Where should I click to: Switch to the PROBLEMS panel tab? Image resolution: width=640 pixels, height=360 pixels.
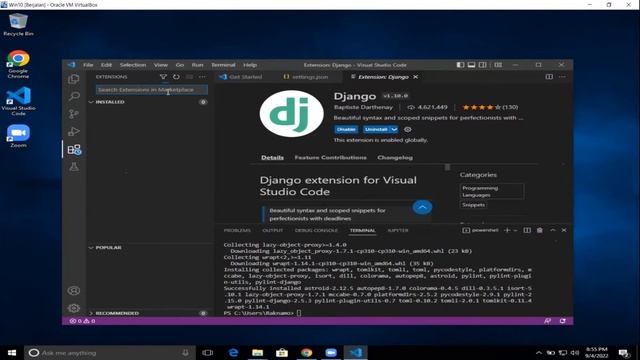coord(237,230)
